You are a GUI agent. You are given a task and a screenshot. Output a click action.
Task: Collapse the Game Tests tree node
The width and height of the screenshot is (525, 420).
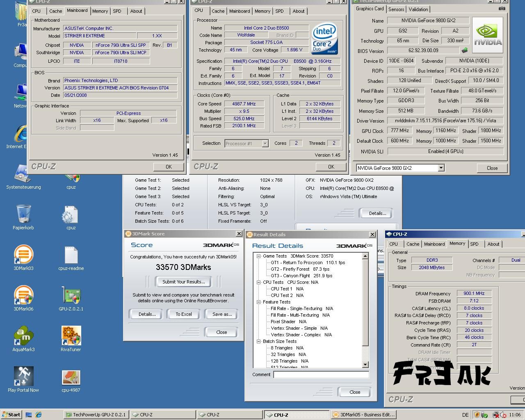tap(259, 256)
